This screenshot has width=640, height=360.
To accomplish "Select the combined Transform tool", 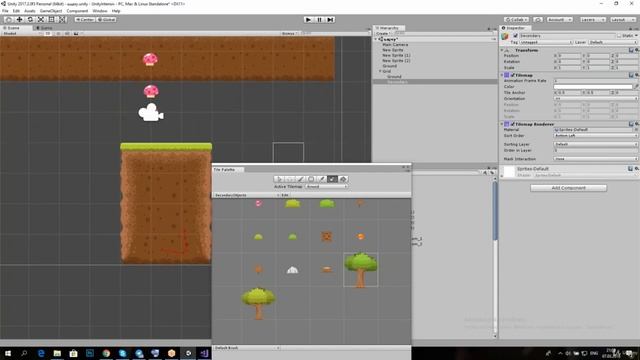I will pos(62,20).
